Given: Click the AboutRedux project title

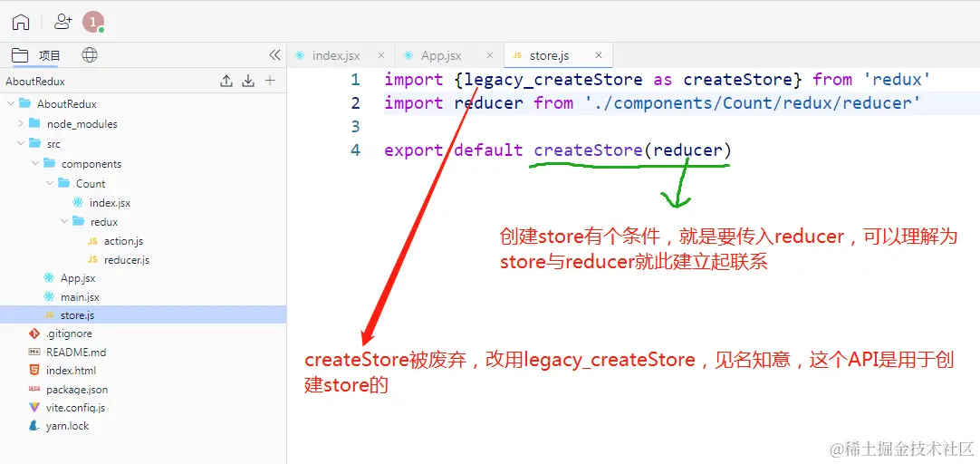Looking at the screenshot, I should [x=35, y=82].
